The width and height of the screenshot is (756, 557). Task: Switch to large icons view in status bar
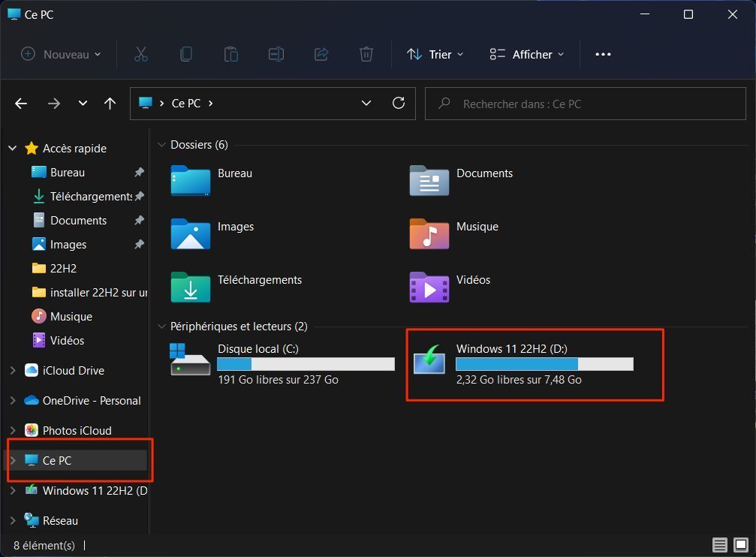[x=740, y=545]
